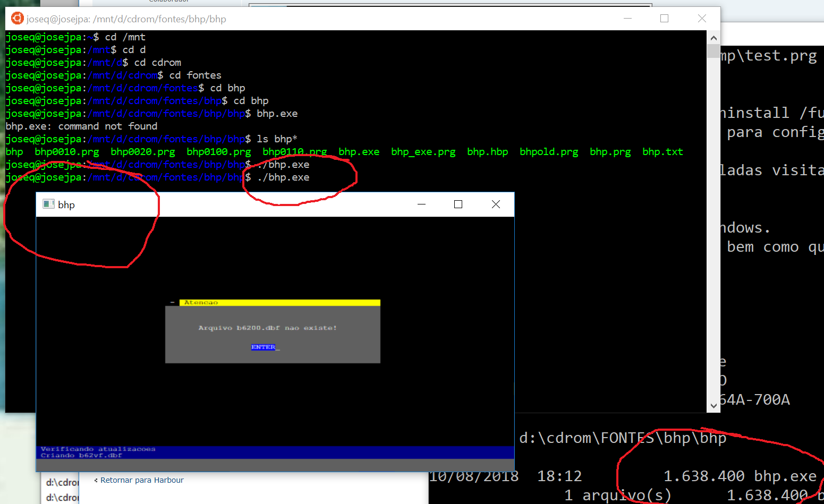
Task: Close the bhp application window
Action: 496,204
